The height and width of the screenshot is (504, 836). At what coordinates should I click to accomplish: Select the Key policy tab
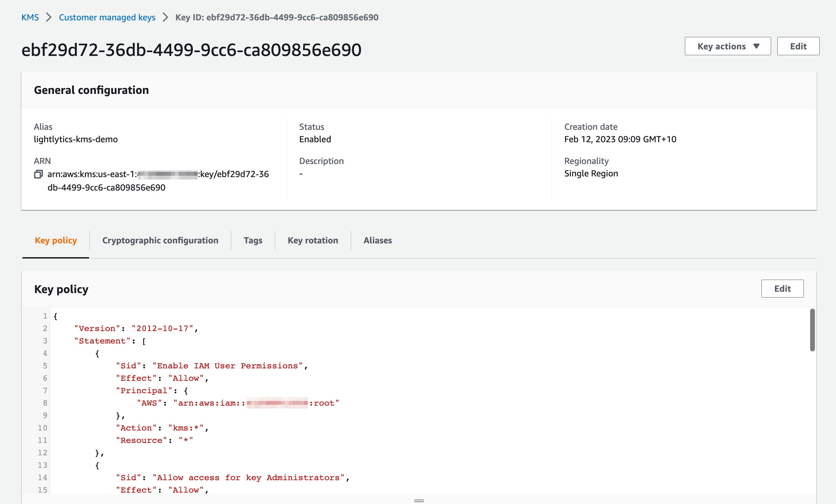point(56,240)
